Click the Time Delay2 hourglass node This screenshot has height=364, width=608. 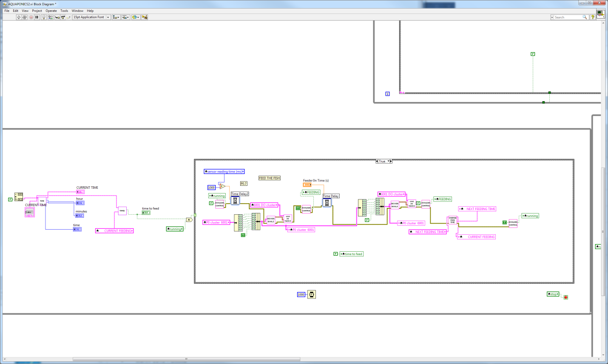coord(235,201)
